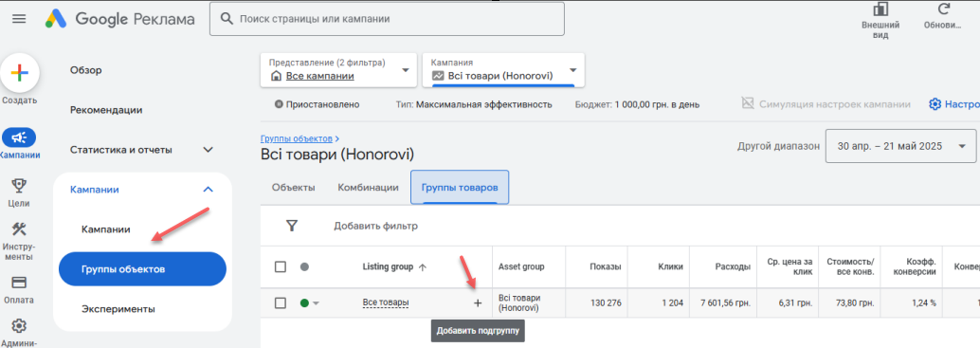Click the Внешний вид icon
The image size is (980, 348).
click(880, 10)
